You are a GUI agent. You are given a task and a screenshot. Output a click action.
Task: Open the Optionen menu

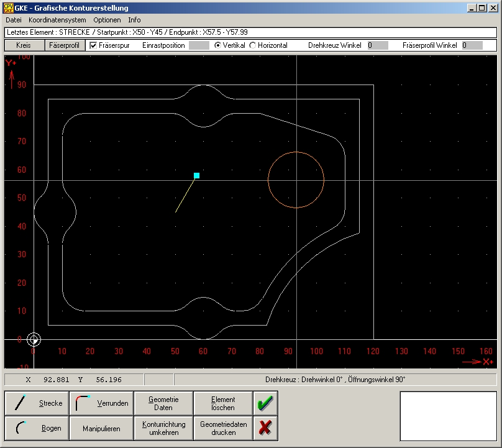(x=107, y=20)
